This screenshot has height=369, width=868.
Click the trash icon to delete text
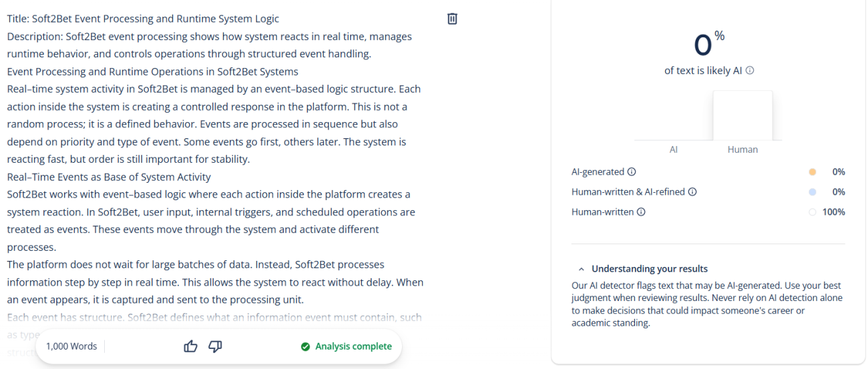tap(452, 19)
